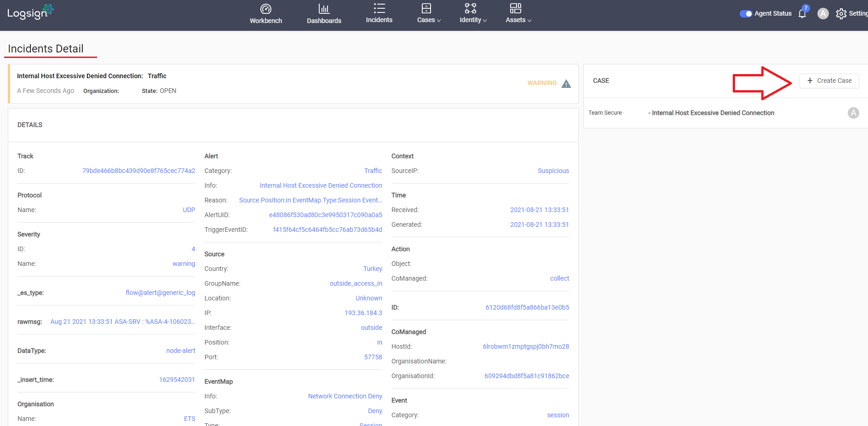
Task: Click the _insert_time value 1629542031
Action: [x=177, y=380]
